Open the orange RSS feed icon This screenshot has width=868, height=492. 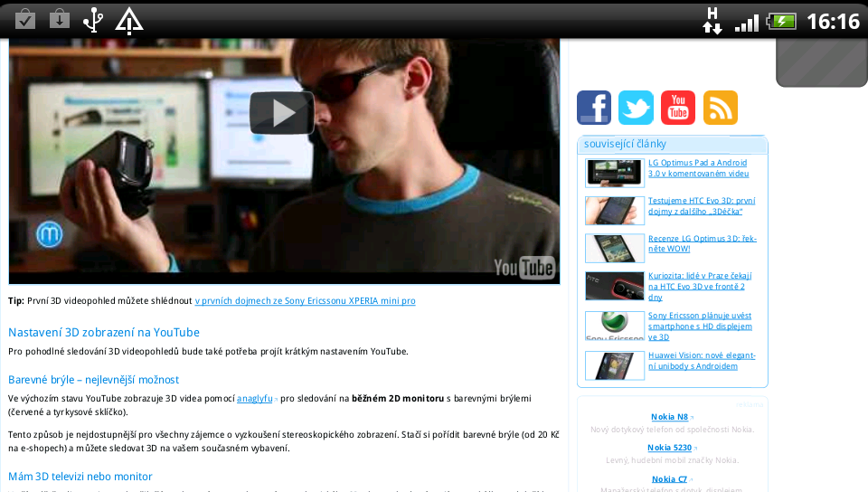(x=721, y=108)
